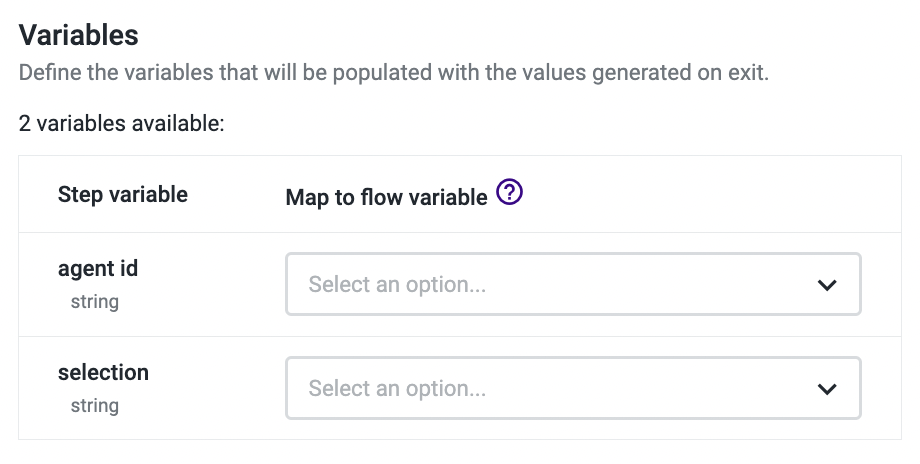Click the number '2' in the variables count
The height and width of the screenshot is (464, 920).
[24, 125]
